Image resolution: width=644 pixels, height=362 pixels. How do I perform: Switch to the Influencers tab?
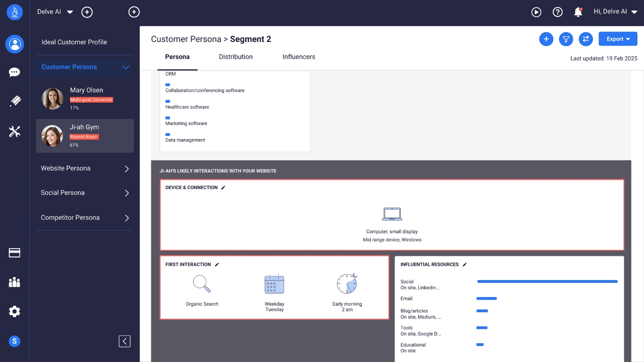(299, 57)
